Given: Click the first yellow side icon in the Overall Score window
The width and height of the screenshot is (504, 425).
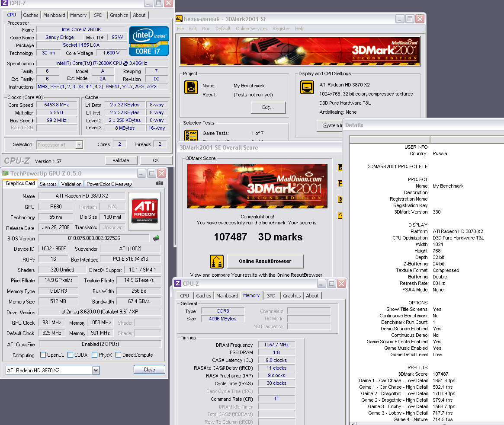Looking at the screenshot, I should pyautogui.click(x=340, y=168).
